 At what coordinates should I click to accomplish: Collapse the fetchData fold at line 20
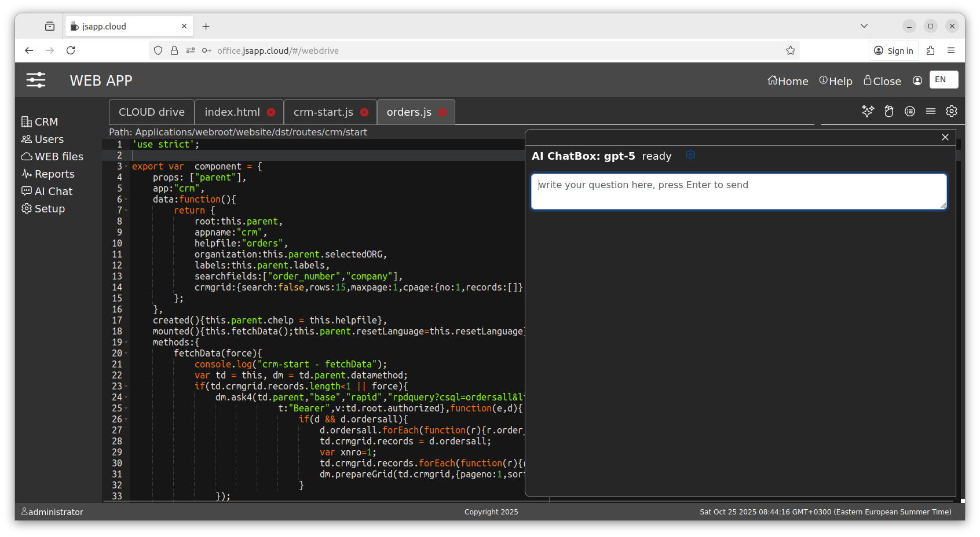point(126,354)
